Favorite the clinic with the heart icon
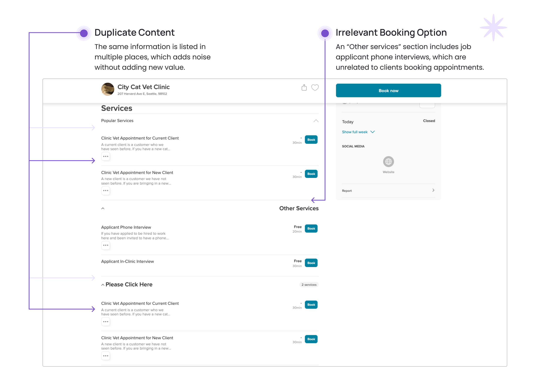This screenshot has width=536, height=392. coord(315,88)
